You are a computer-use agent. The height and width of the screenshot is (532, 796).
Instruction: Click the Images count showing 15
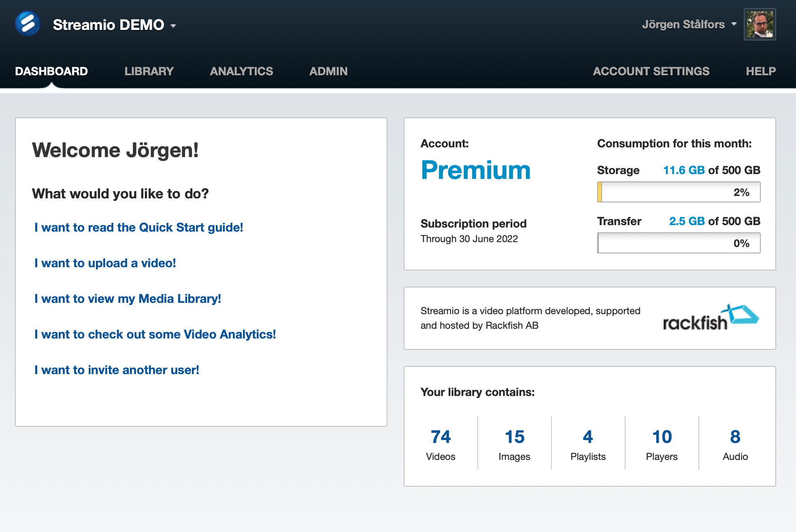(514, 437)
